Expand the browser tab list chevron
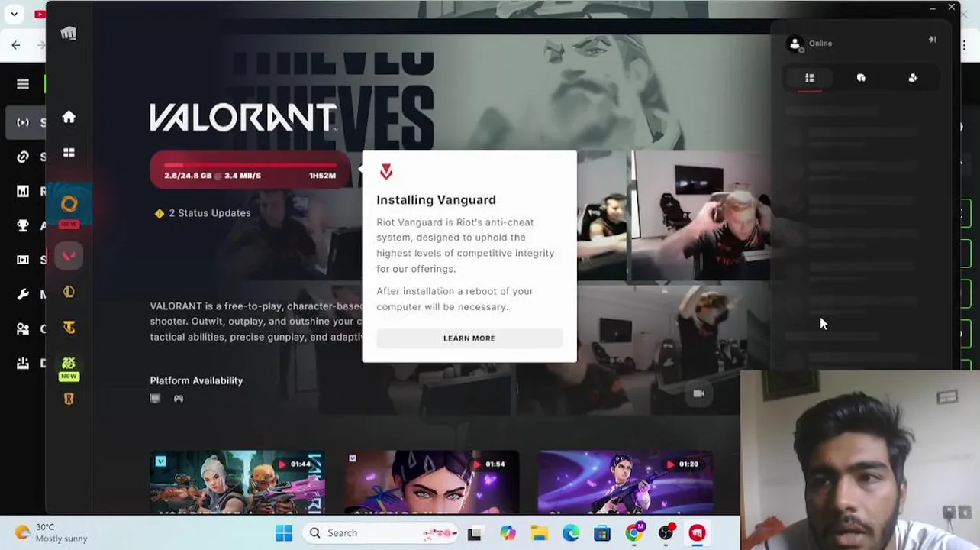 (14, 14)
